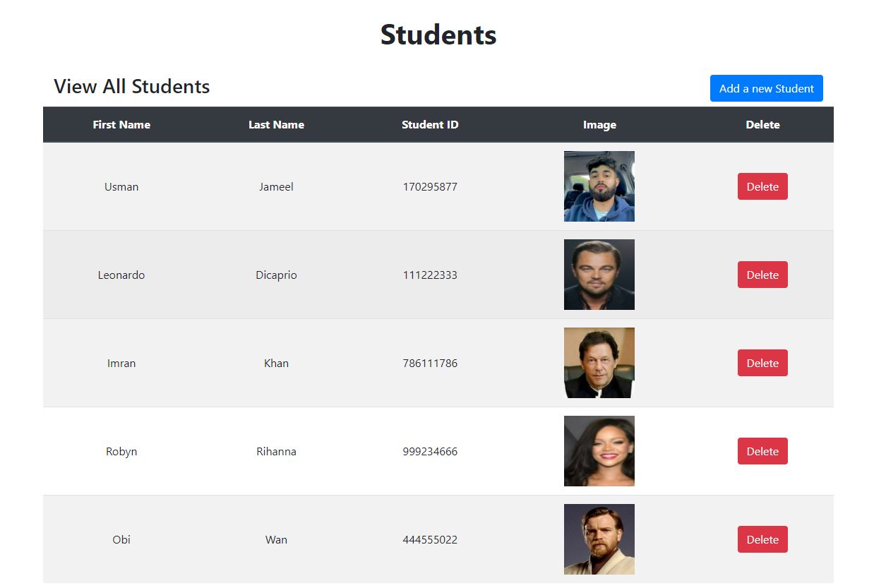
Task: Click the View All Students heading
Action: click(x=131, y=86)
